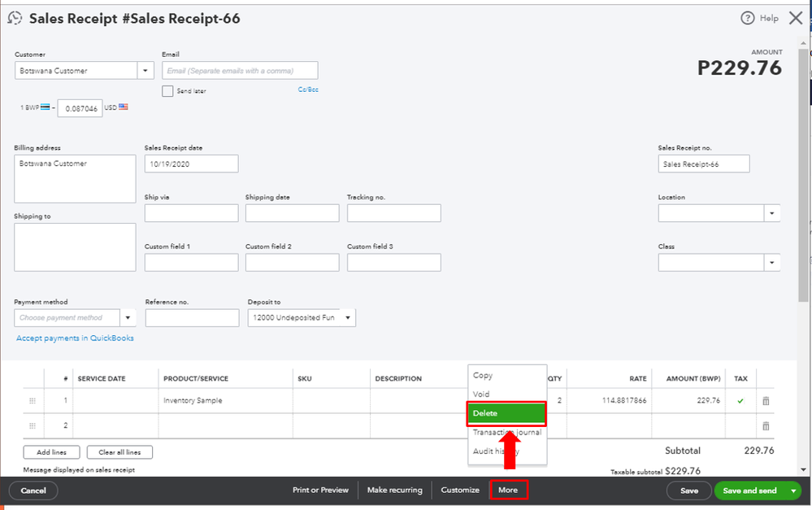The height and width of the screenshot is (510, 812).
Task: Delete line 1 with trash icon
Action: 765,401
